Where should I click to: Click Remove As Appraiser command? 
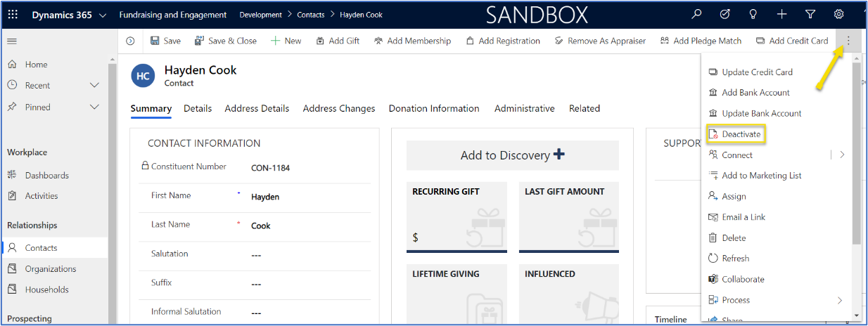[x=600, y=41]
